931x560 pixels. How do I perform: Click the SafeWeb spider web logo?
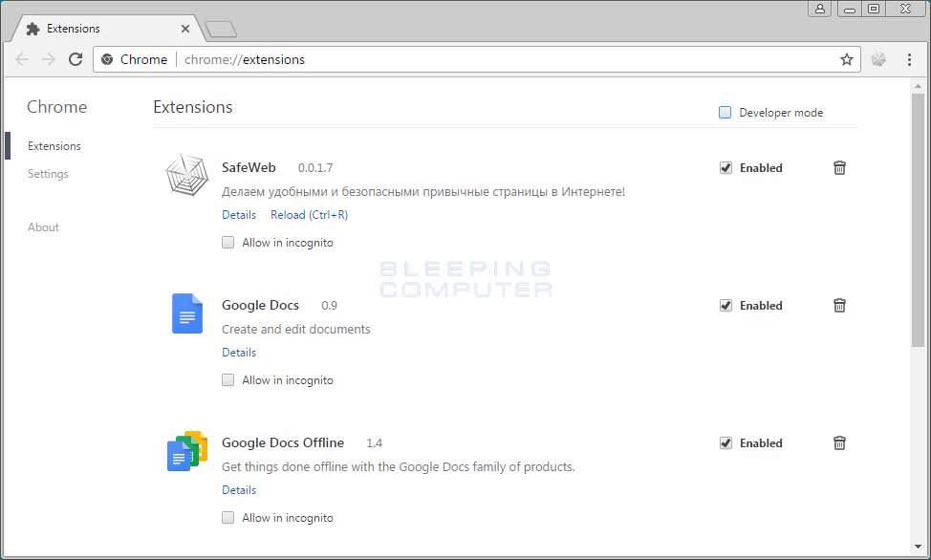pos(186,176)
